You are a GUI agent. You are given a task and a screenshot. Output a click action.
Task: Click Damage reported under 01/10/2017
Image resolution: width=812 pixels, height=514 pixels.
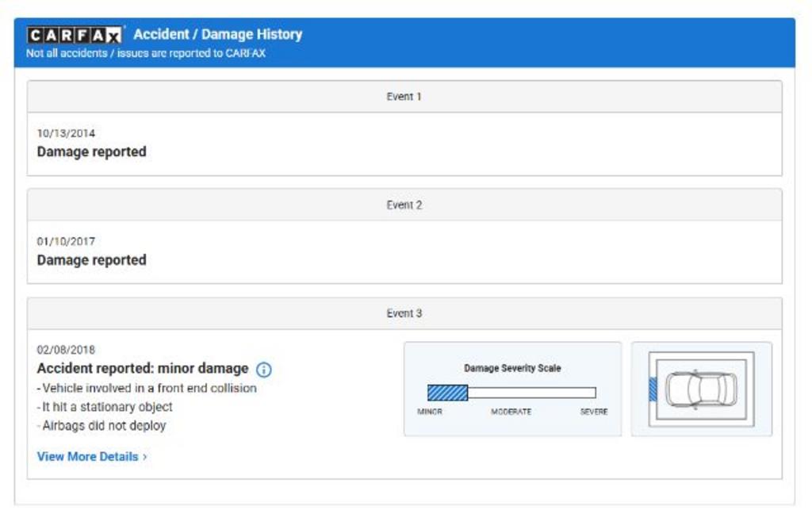[92, 260]
